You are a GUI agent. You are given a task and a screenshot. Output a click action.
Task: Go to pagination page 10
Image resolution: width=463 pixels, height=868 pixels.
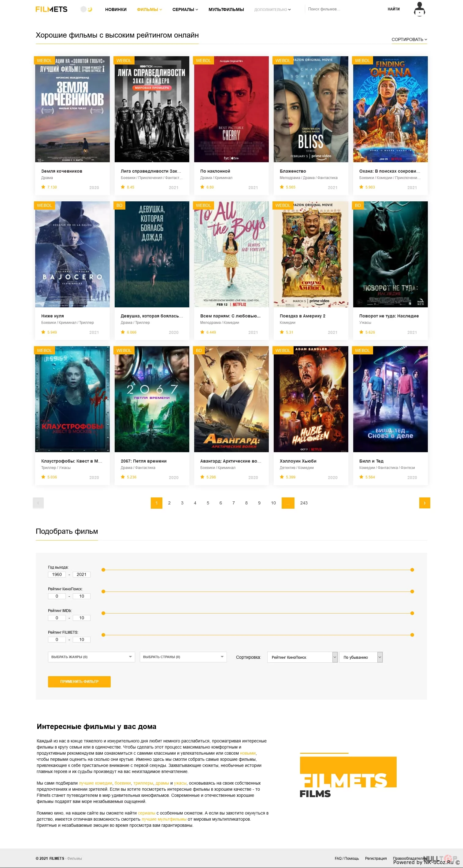click(x=273, y=503)
